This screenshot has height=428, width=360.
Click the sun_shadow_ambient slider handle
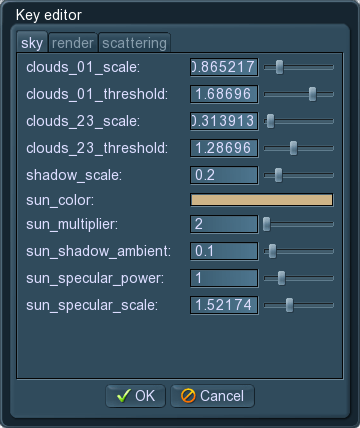tap(272, 251)
